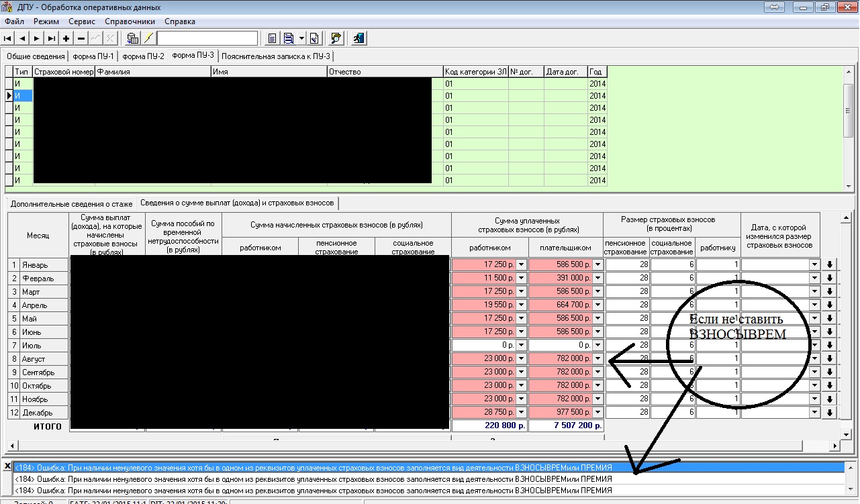The image size is (860, 504).
Task: Switch to the Форма ПУ-1 tab
Action: coord(93,56)
